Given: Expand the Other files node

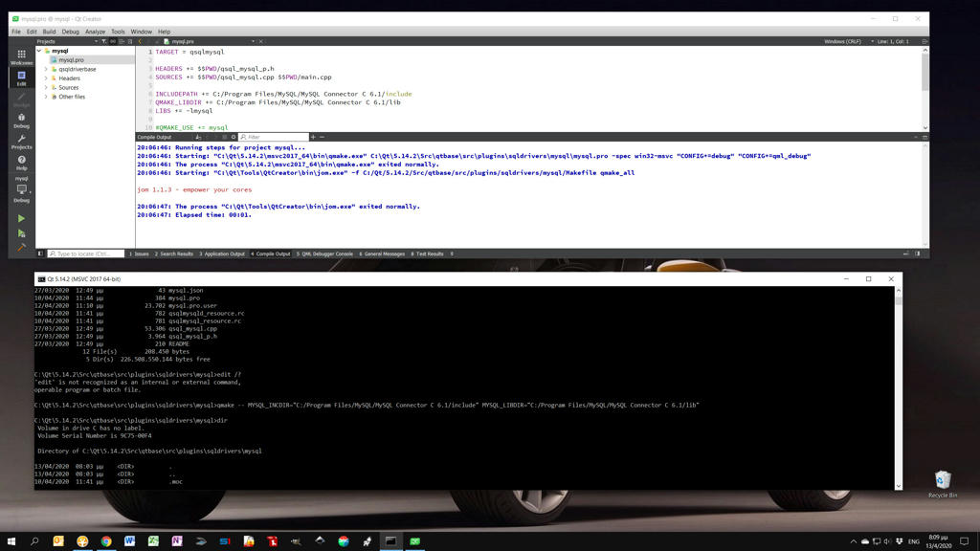Looking at the screenshot, I should pos(46,97).
